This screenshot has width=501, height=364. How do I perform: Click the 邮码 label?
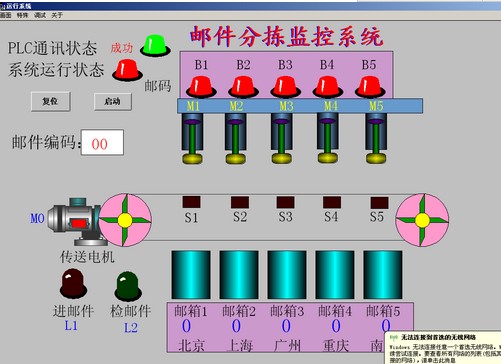point(158,86)
